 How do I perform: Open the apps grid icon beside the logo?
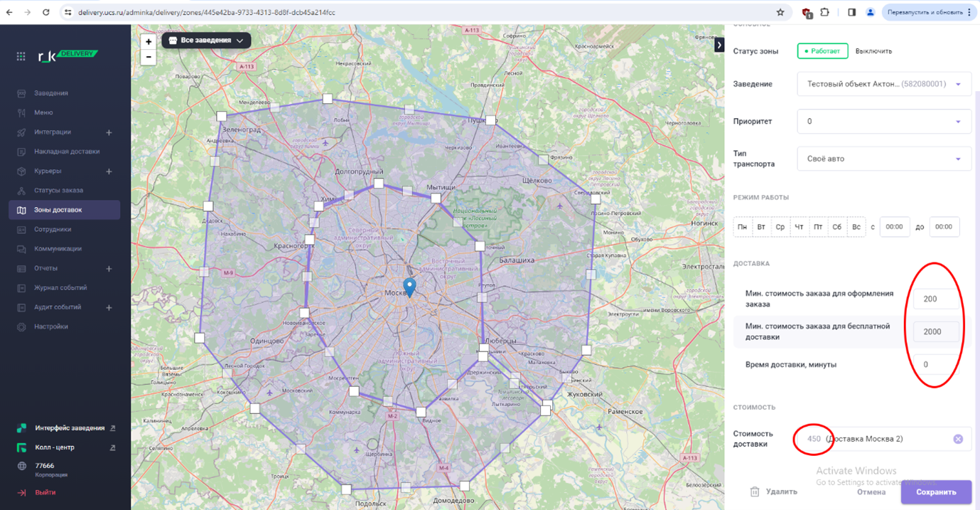point(21,56)
